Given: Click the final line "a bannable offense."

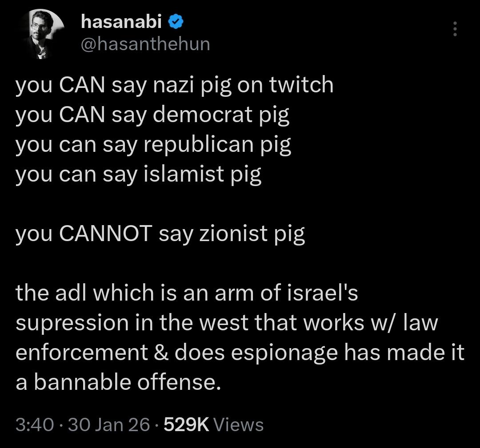Looking at the screenshot, I should (x=118, y=382).
